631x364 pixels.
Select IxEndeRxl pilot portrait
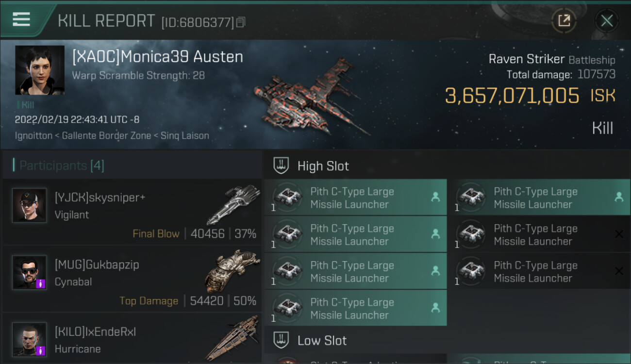tap(30, 339)
